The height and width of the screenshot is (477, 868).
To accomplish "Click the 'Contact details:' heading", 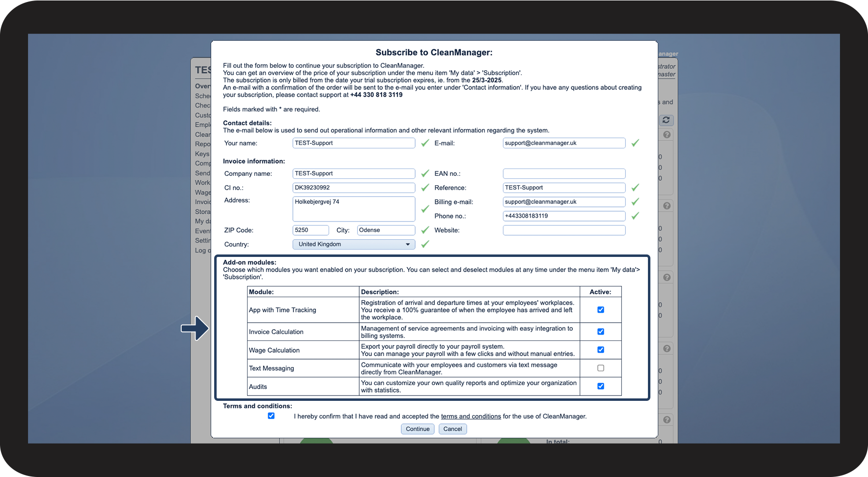I will pos(247,123).
